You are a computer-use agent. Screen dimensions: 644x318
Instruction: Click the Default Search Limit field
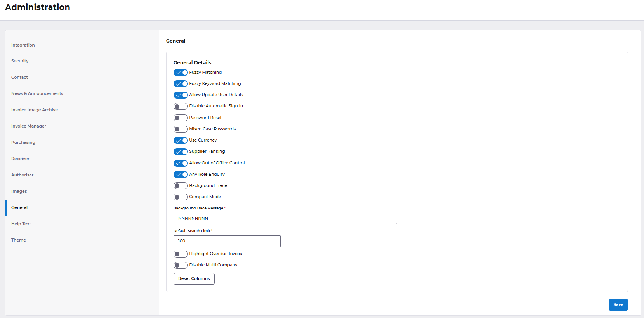pyautogui.click(x=227, y=241)
